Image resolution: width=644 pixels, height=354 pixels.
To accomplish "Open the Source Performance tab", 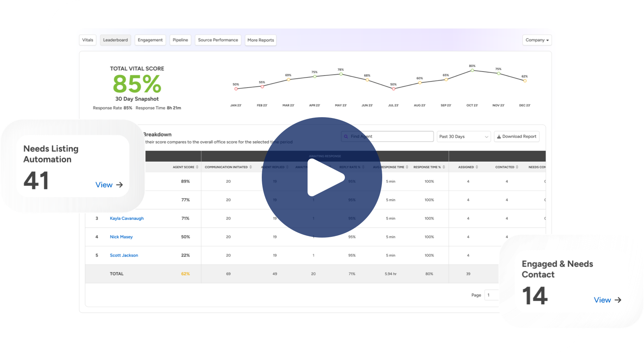I will coord(218,40).
